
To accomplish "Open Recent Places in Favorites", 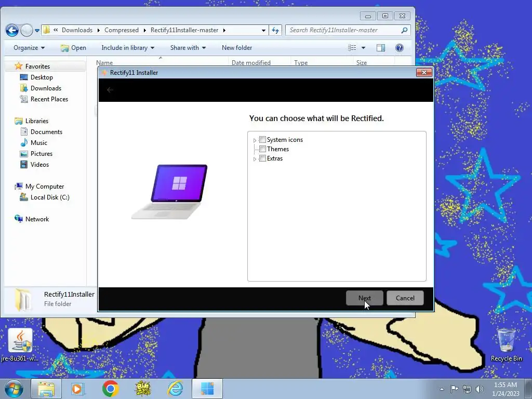I will click(49, 99).
